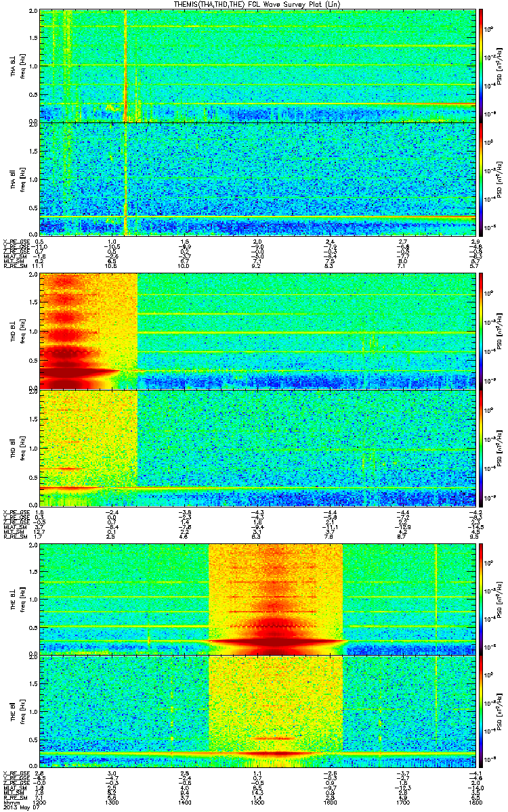The width and height of the screenshot is (508, 812).
Task: Click the 'PSD [nT²/Hz]' label beside THE B∥ color bar
Action: 499,710
